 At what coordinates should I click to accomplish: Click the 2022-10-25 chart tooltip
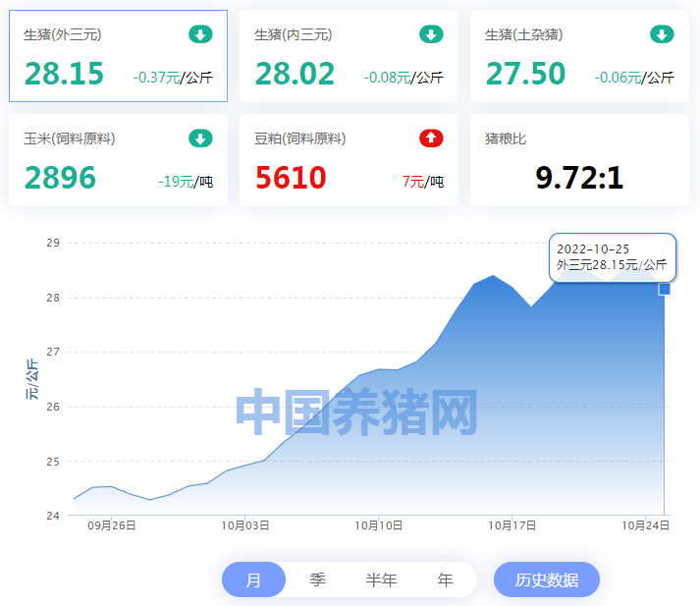[612, 257]
